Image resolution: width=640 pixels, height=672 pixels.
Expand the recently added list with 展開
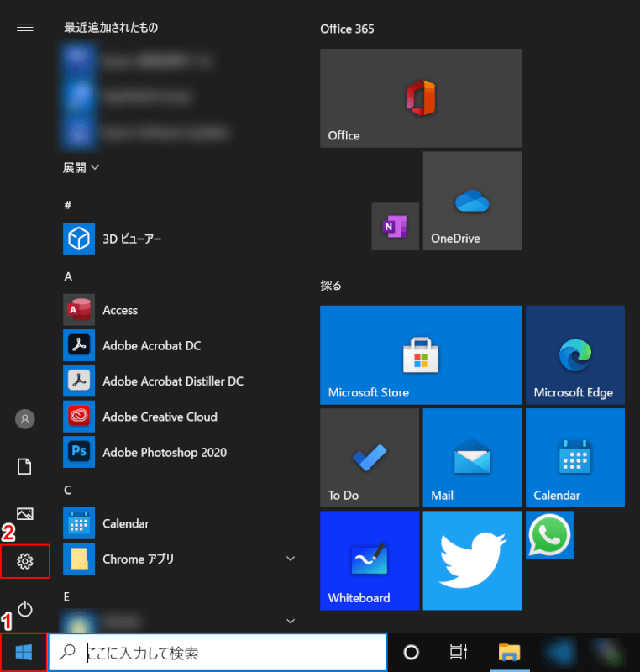pyautogui.click(x=81, y=167)
